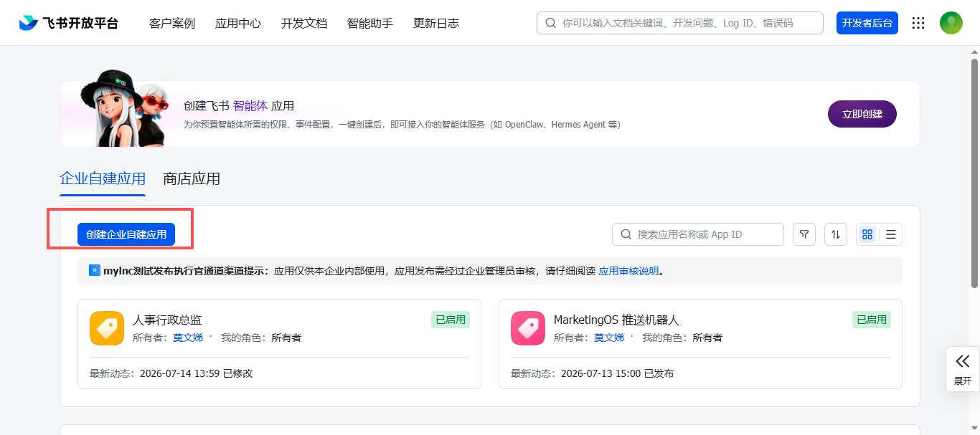980x435 pixels.
Task: Open the 开发文档 menu
Action: 304,23
